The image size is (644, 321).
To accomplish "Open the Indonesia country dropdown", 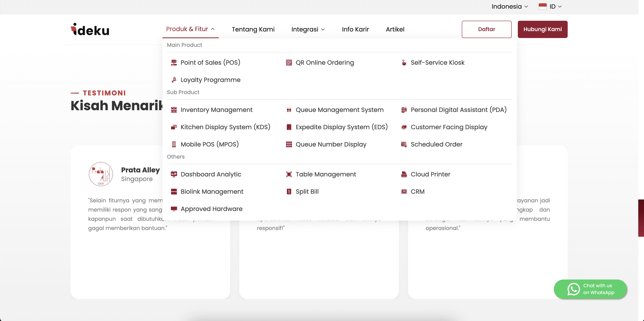I will [x=510, y=7].
